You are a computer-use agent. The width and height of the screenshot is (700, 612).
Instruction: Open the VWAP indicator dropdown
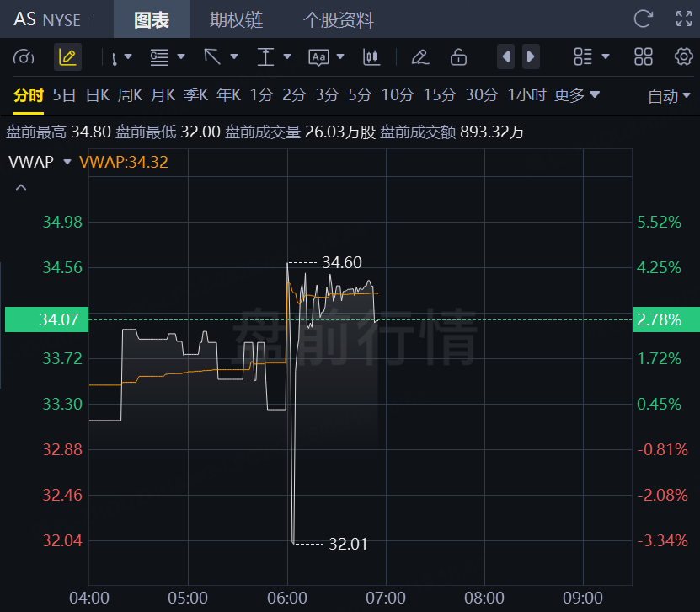point(40,162)
